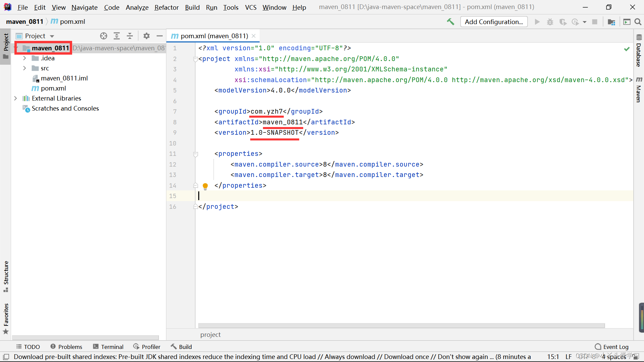The width and height of the screenshot is (644, 362).
Task: Click line number 15 in gutter
Action: tap(172, 196)
